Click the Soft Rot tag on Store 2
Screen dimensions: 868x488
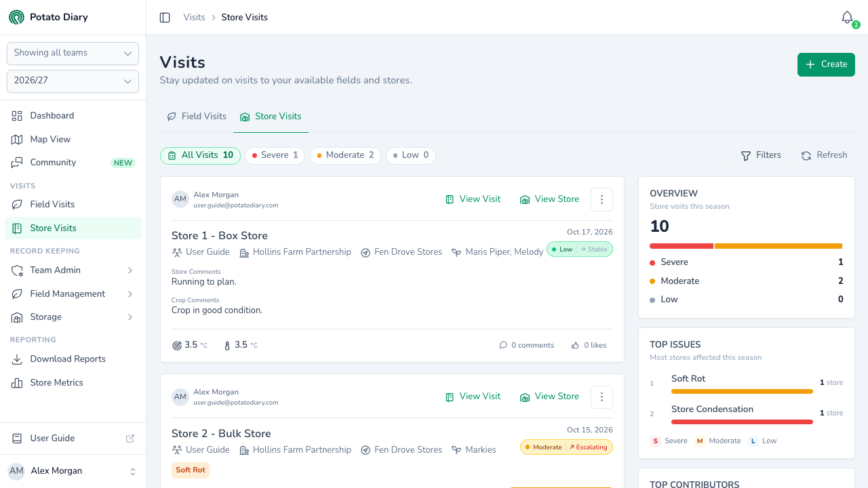tap(191, 470)
